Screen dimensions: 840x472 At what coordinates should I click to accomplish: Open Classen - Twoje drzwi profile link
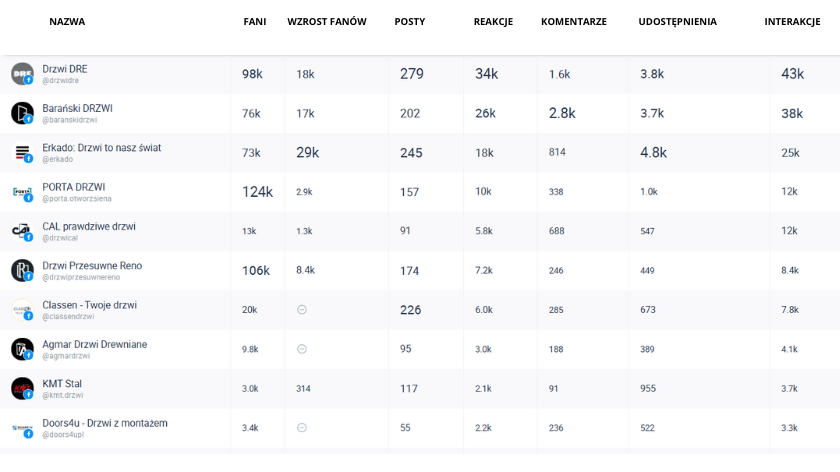pos(89,305)
